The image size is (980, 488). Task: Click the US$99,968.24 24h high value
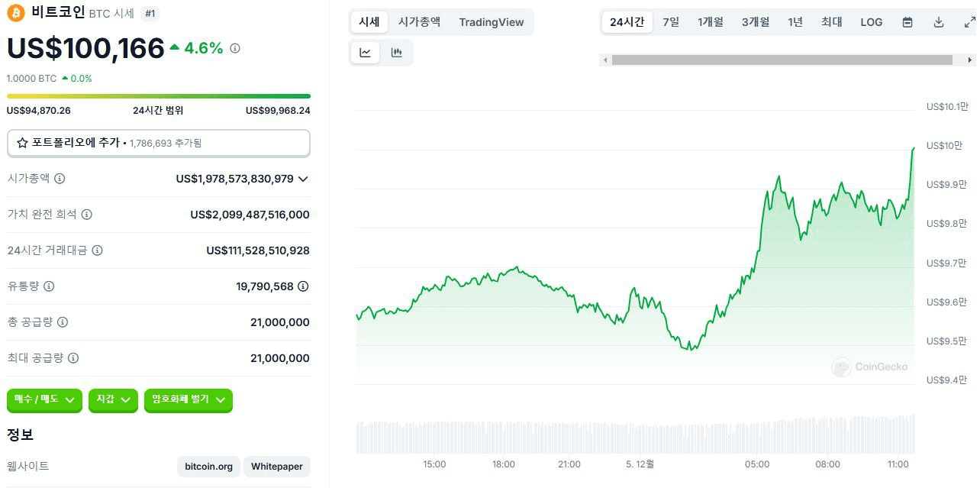click(x=278, y=110)
